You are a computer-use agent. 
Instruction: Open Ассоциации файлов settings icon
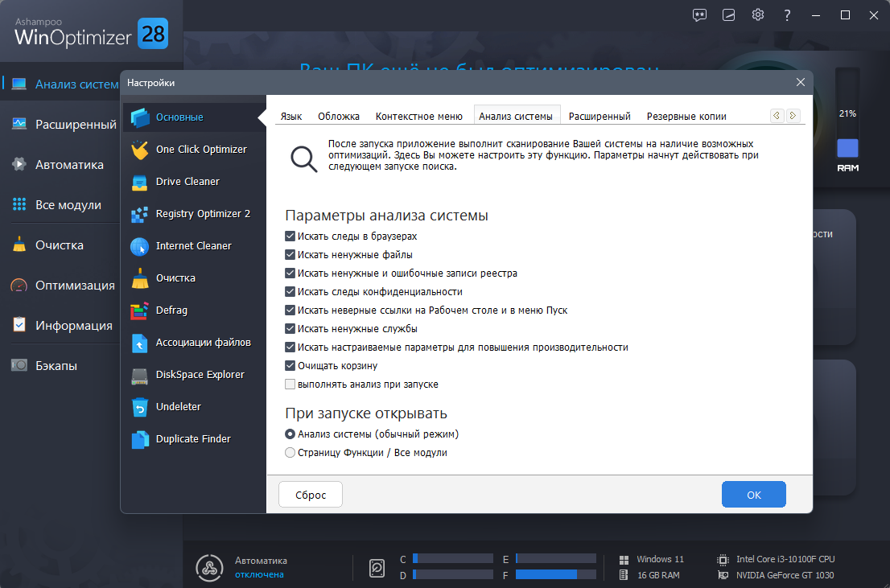point(140,343)
